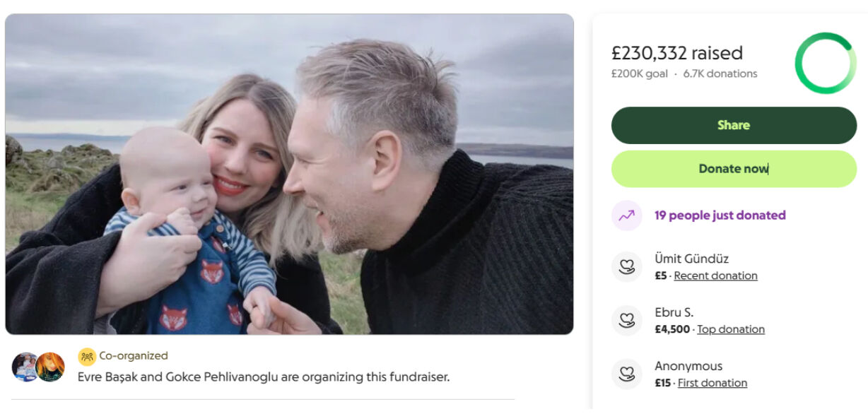
Task: Click the heart-hand icon beside Anonymous
Action: tap(626, 374)
